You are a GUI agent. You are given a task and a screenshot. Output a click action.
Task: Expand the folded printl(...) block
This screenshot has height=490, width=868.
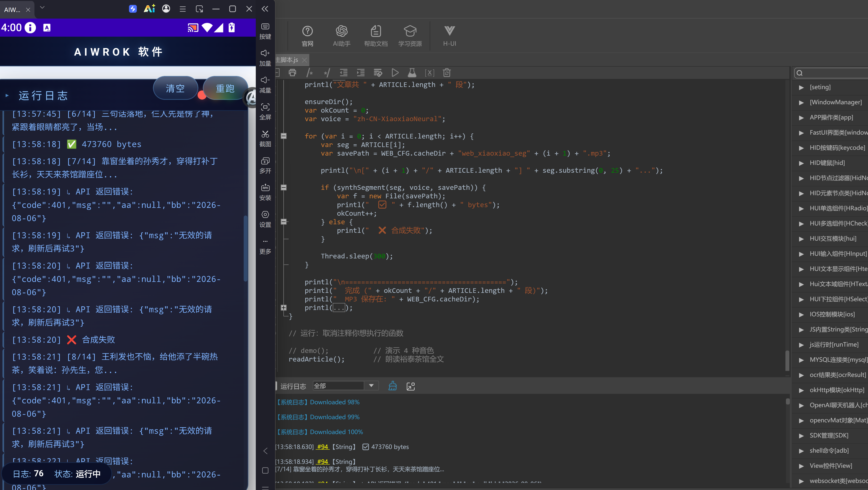point(284,308)
